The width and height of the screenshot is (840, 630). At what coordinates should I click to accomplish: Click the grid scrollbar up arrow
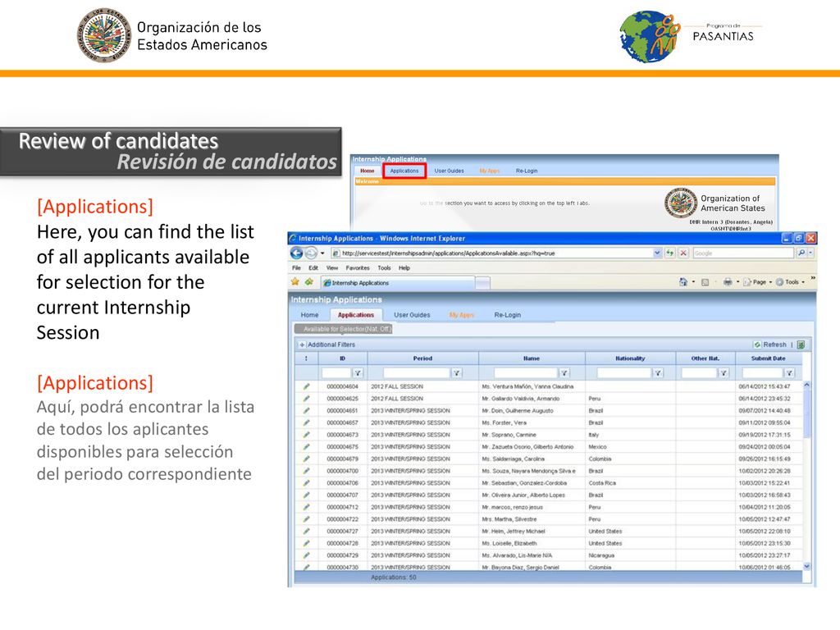(806, 386)
